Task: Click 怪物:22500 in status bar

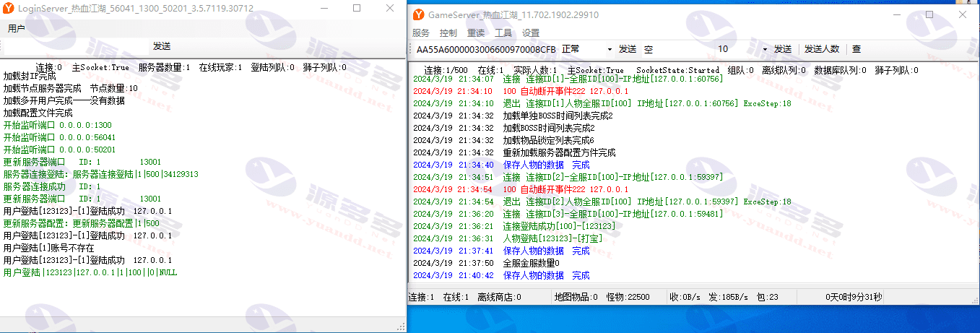Action: tap(628, 297)
